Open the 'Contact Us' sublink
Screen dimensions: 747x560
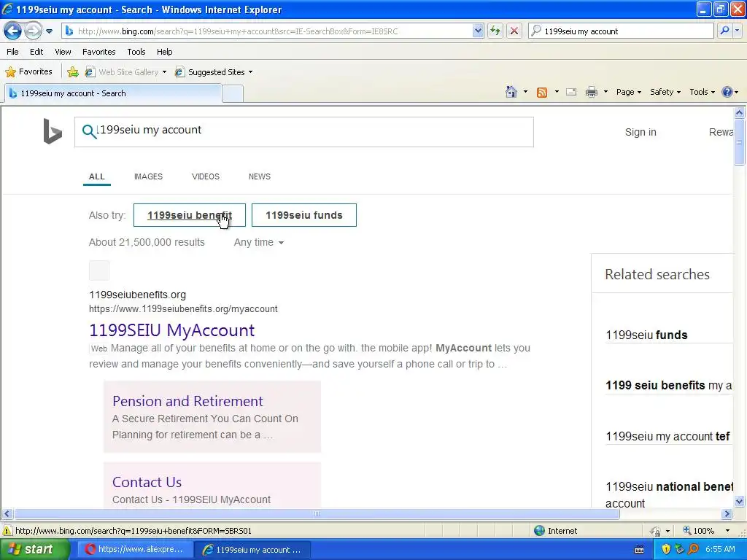pyautogui.click(x=147, y=482)
